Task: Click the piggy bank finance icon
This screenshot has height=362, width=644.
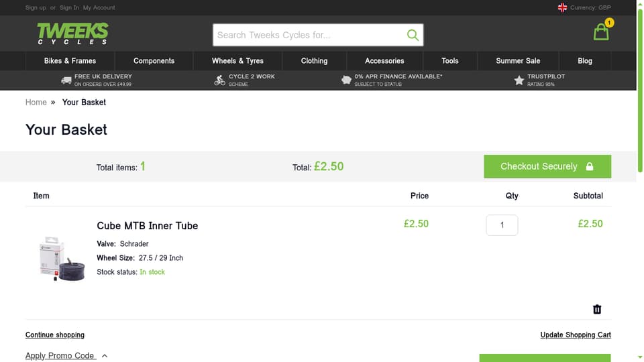Action: [x=346, y=80]
